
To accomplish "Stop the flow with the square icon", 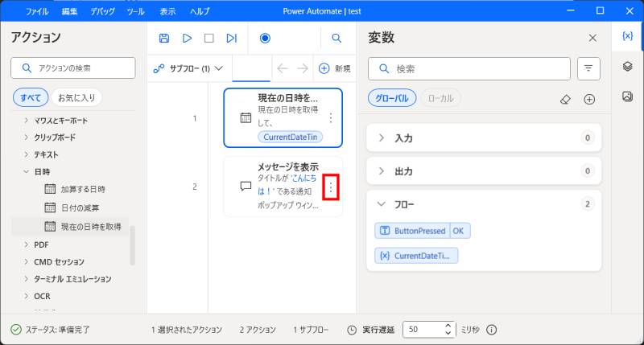I will click(x=209, y=38).
